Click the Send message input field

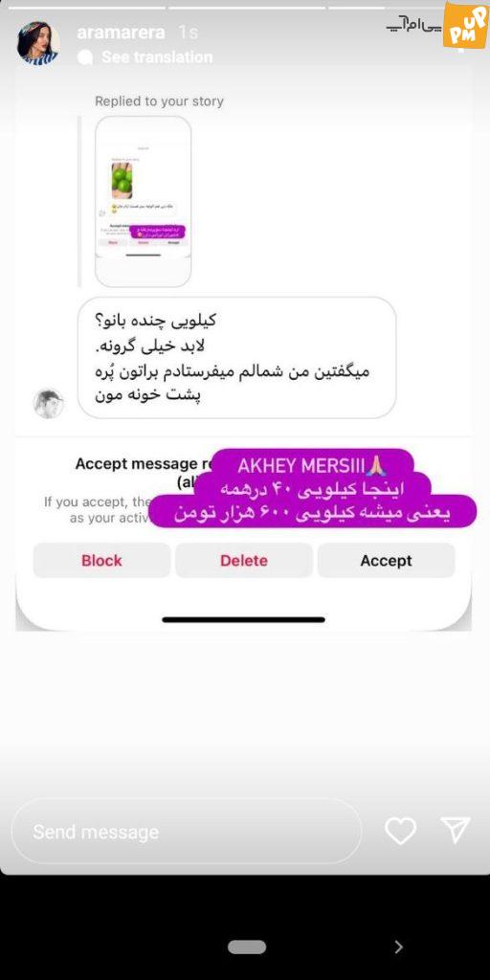187,832
